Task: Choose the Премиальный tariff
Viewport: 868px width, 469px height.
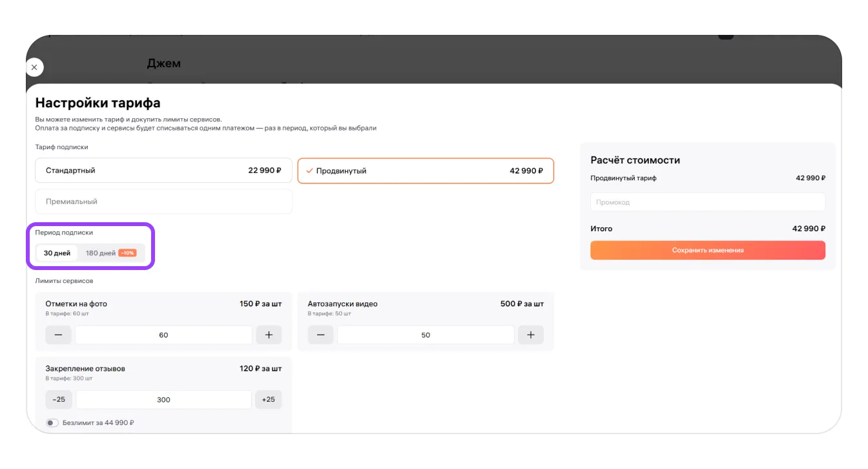Action: [x=163, y=202]
